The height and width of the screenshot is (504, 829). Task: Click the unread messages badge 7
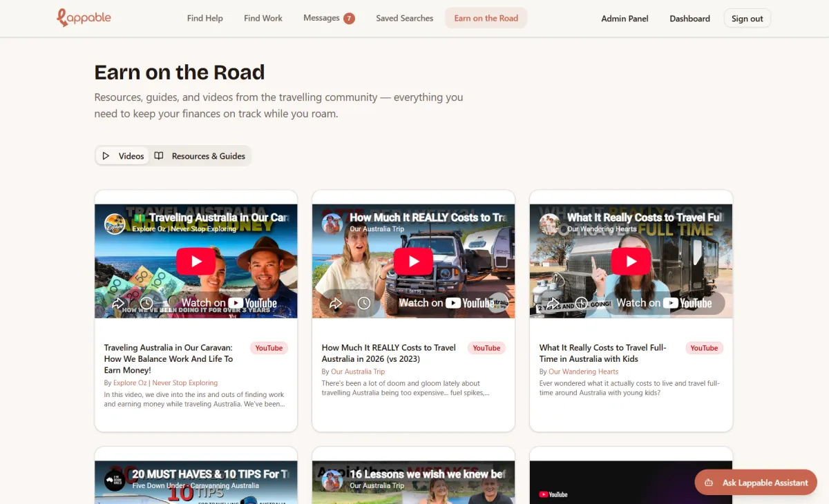(350, 18)
